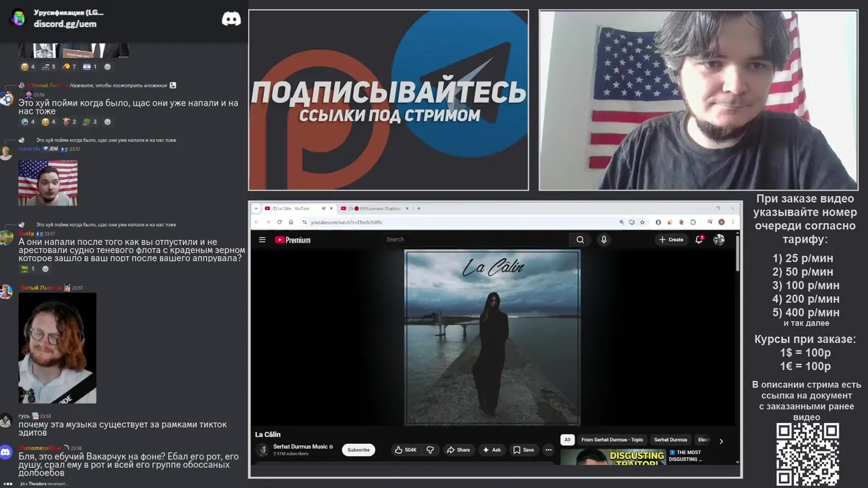The width and height of the screenshot is (868, 488).
Task: Save the video to a playlist
Action: [x=524, y=449]
